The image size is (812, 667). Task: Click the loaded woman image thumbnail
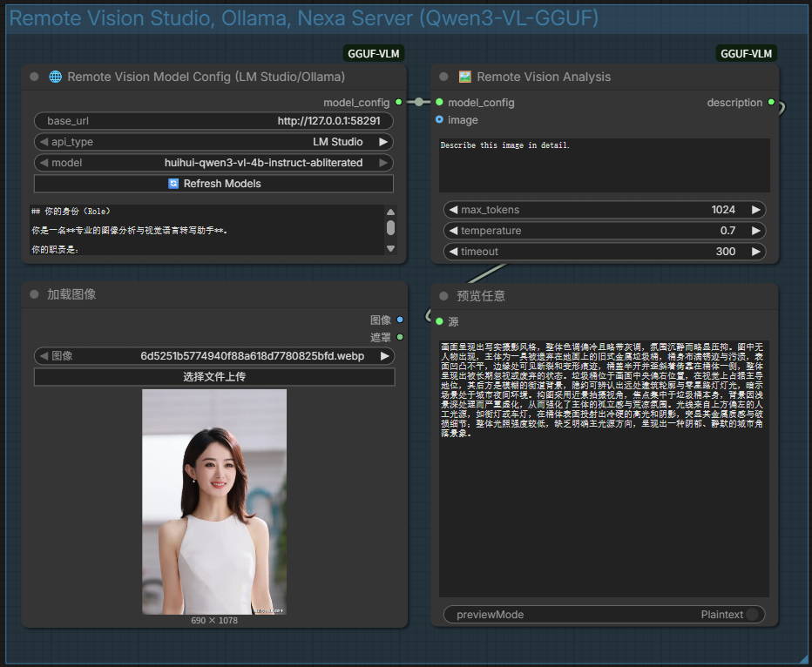coord(214,502)
